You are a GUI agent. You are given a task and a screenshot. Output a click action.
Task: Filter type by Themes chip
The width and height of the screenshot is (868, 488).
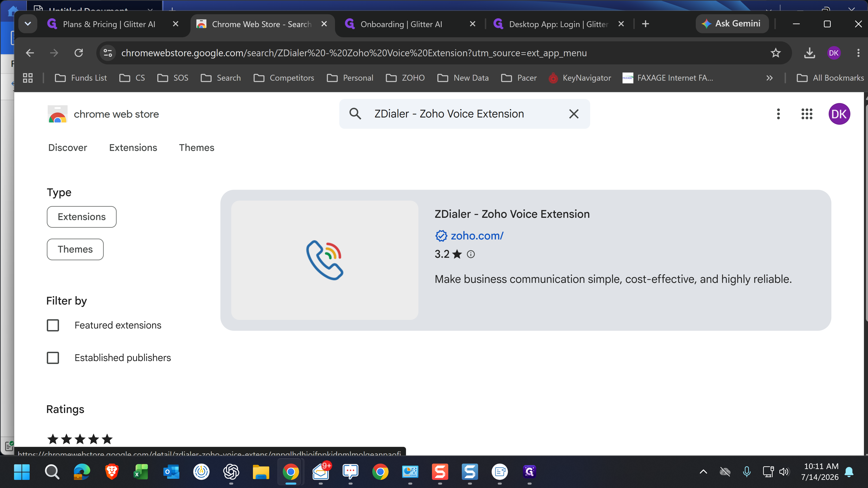[75, 249]
